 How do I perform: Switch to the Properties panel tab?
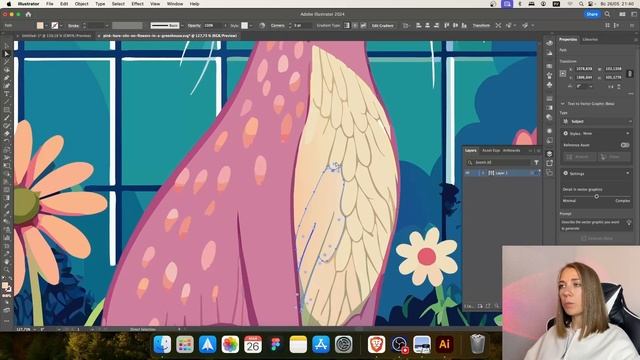pyautogui.click(x=568, y=40)
